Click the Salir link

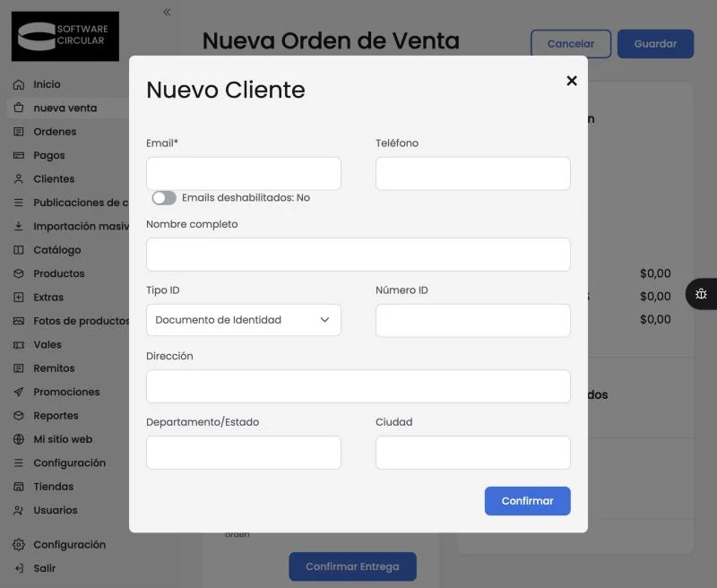[44, 568]
